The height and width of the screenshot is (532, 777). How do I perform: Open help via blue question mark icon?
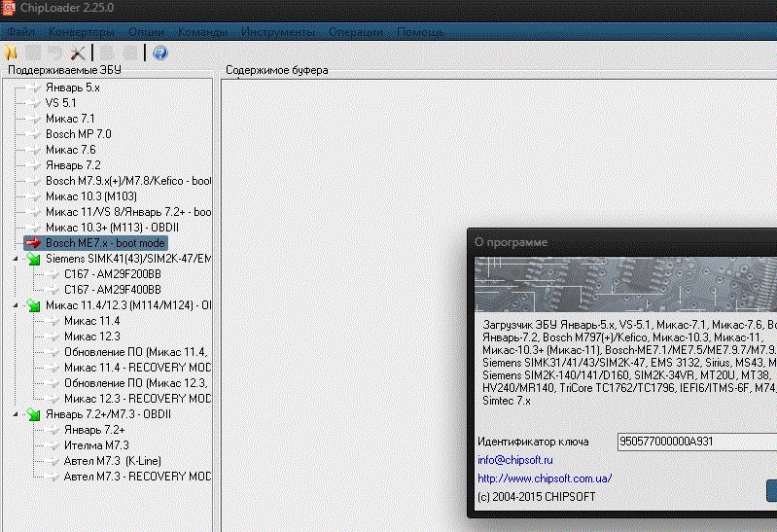pos(160,53)
